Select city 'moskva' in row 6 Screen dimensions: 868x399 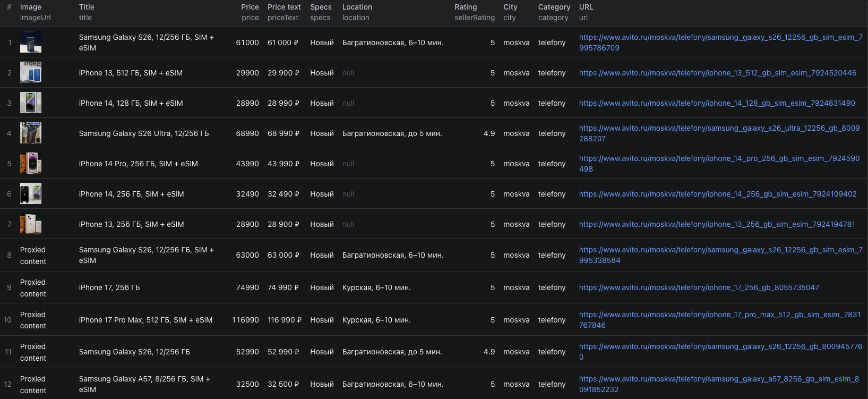[x=516, y=194]
